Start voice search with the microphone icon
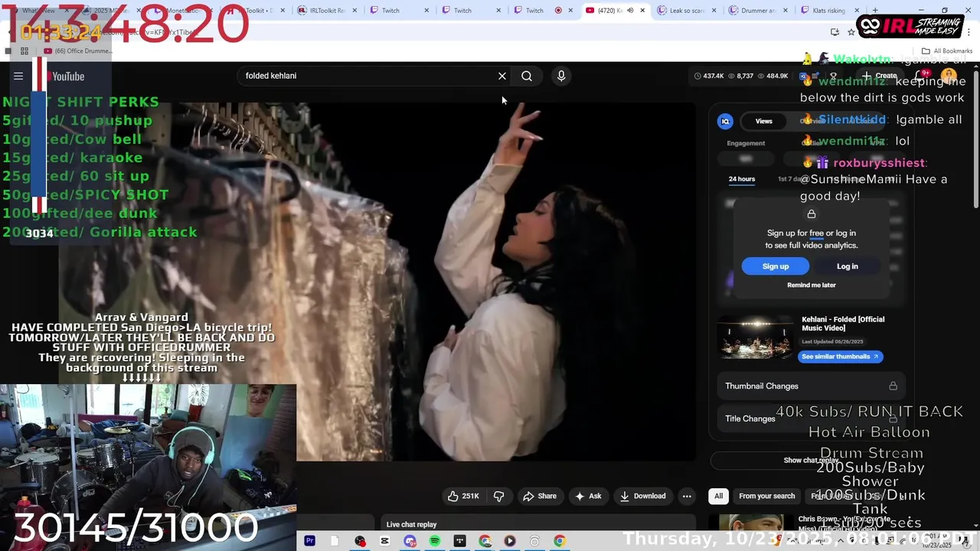 [561, 76]
